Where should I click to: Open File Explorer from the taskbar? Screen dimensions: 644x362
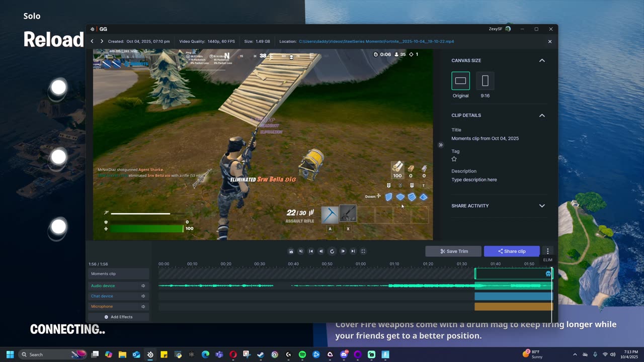pos(122,354)
